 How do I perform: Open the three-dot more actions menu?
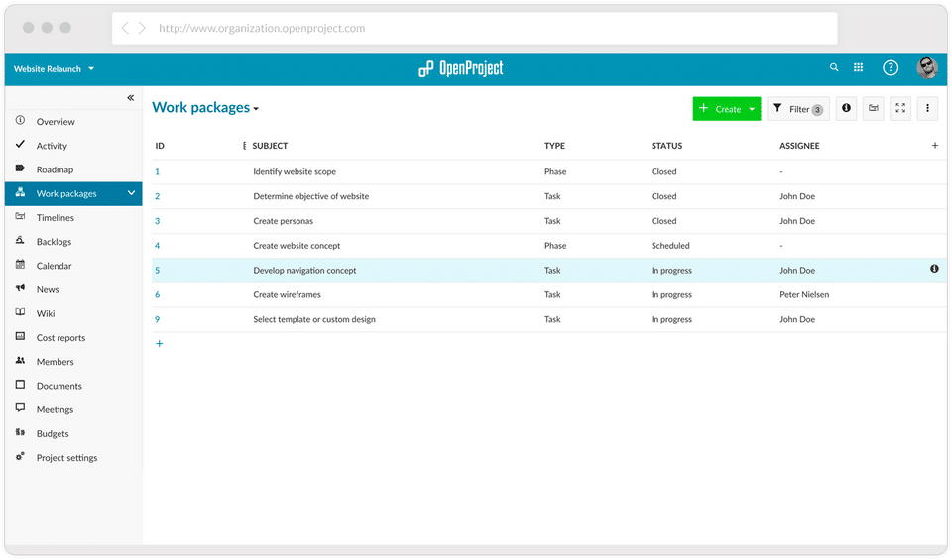(x=927, y=109)
